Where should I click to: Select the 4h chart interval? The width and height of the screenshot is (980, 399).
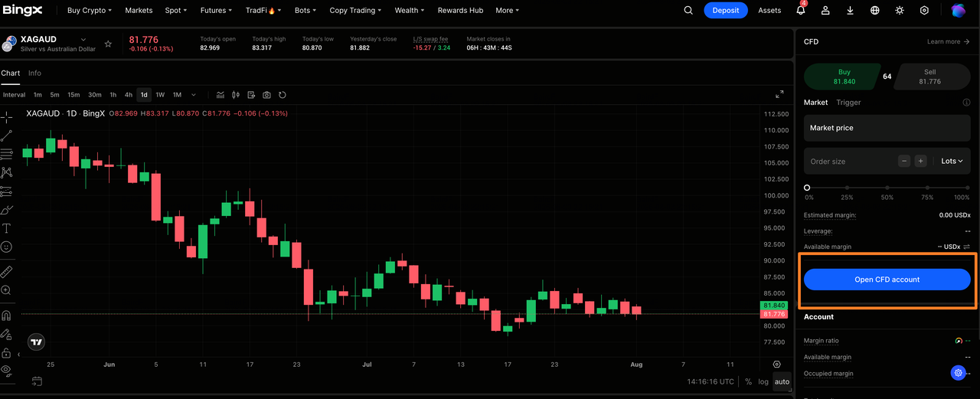pos(129,95)
